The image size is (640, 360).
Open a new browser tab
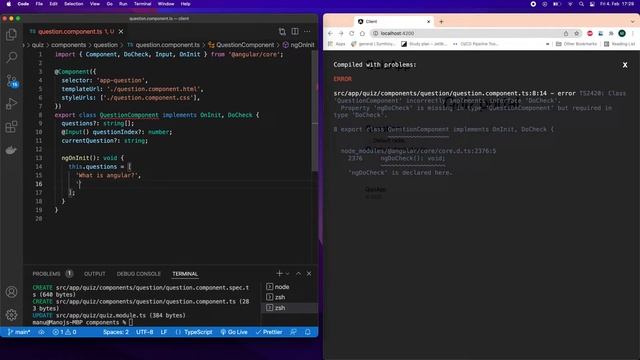coord(441,22)
